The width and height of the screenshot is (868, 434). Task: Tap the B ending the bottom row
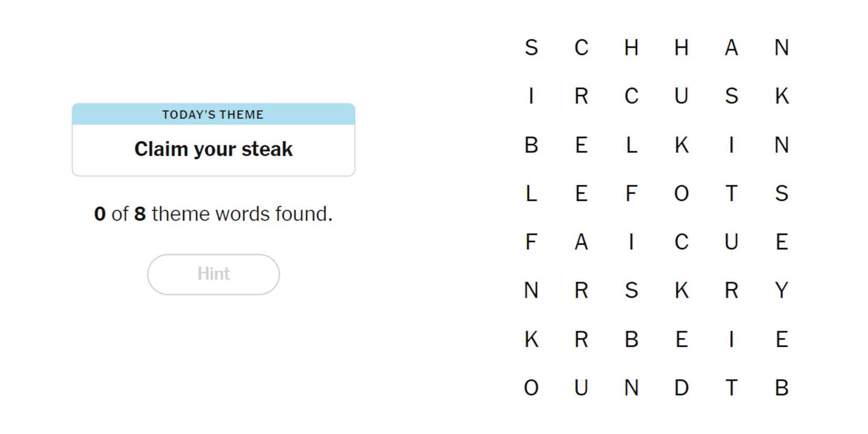point(781,388)
